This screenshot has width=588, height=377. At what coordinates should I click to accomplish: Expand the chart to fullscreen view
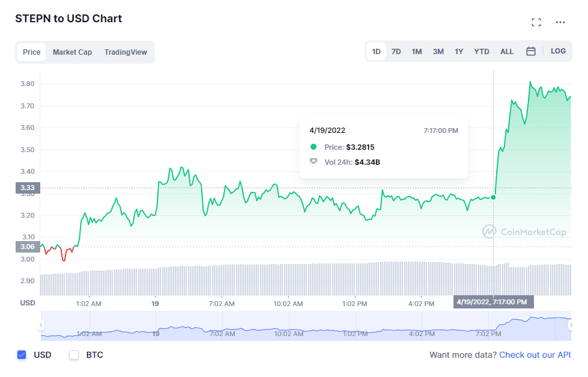[x=536, y=22]
